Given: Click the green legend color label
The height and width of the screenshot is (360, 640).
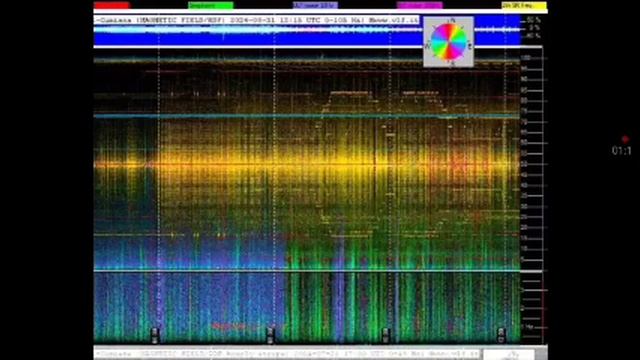Looking at the screenshot, I should pyautogui.click(x=211, y=5).
